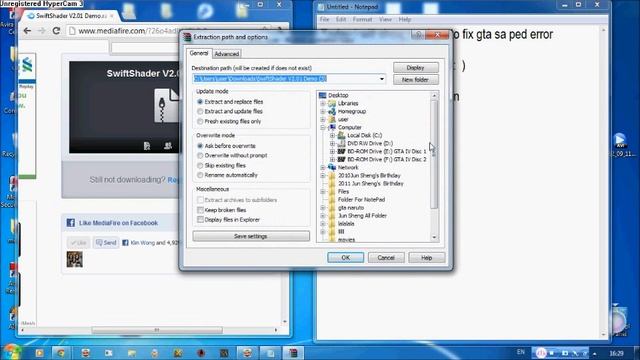
Task: Click the DVD RW Drive (D:) icon
Action: 341,143
